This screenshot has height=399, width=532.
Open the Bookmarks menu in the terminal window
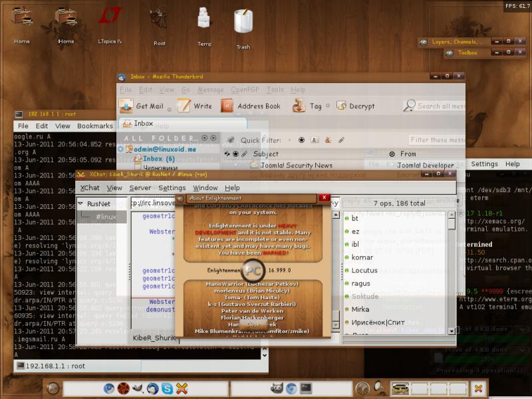95,126
